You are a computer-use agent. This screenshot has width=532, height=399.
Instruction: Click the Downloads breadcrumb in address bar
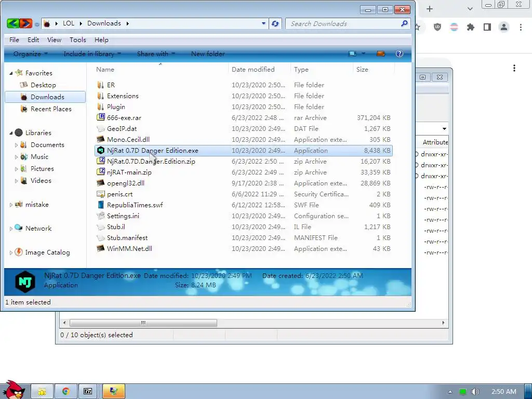coord(104,23)
